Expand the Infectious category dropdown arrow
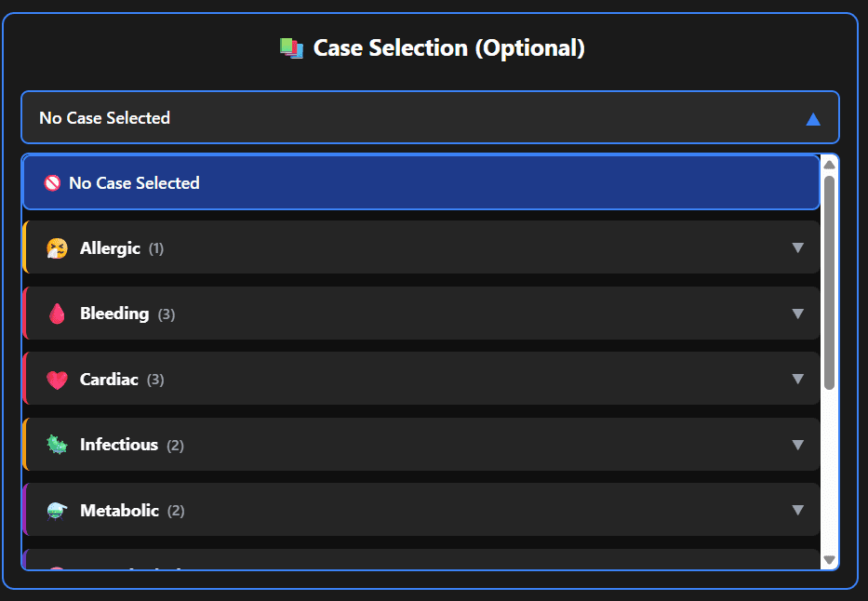This screenshot has height=601, width=868. click(798, 445)
